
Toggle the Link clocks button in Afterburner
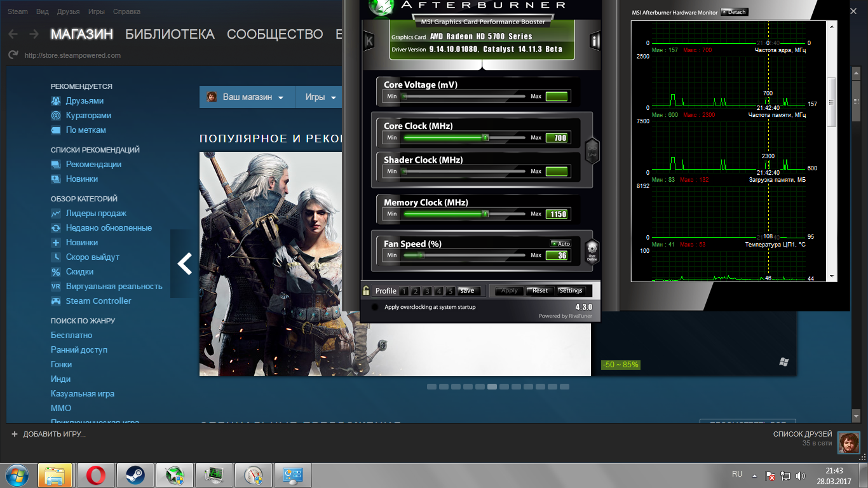tap(592, 151)
